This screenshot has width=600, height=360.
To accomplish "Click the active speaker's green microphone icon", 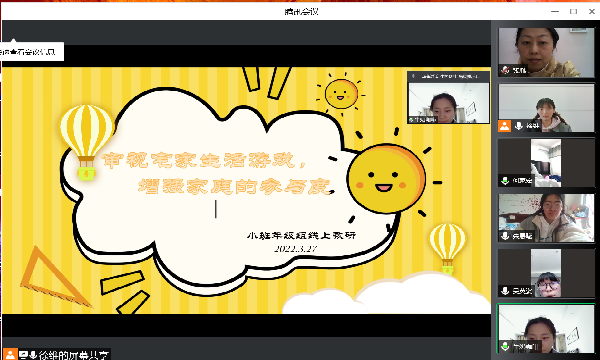I will (x=505, y=346).
